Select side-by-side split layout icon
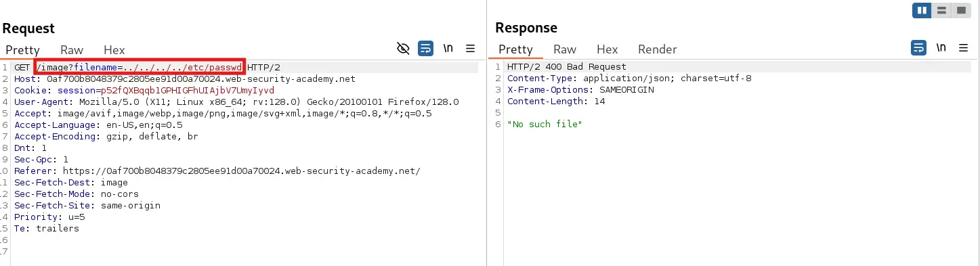980x266 pixels. pos(922,10)
